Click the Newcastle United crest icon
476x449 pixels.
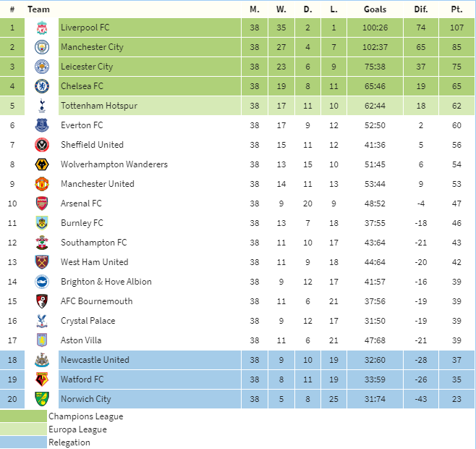pyautogui.click(x=42, y=360)
